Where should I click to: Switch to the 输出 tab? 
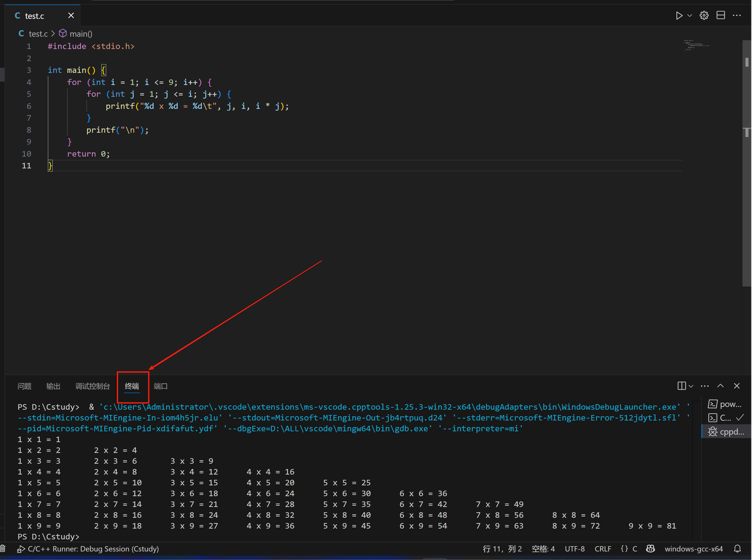(53, 386)
